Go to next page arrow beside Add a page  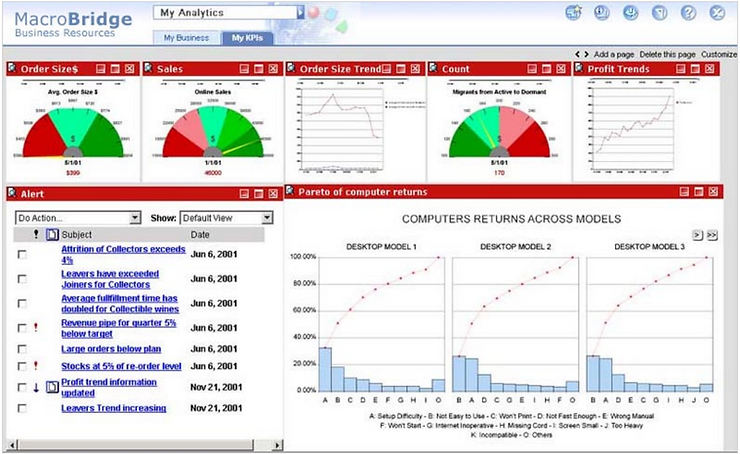(x=586, y=54)
